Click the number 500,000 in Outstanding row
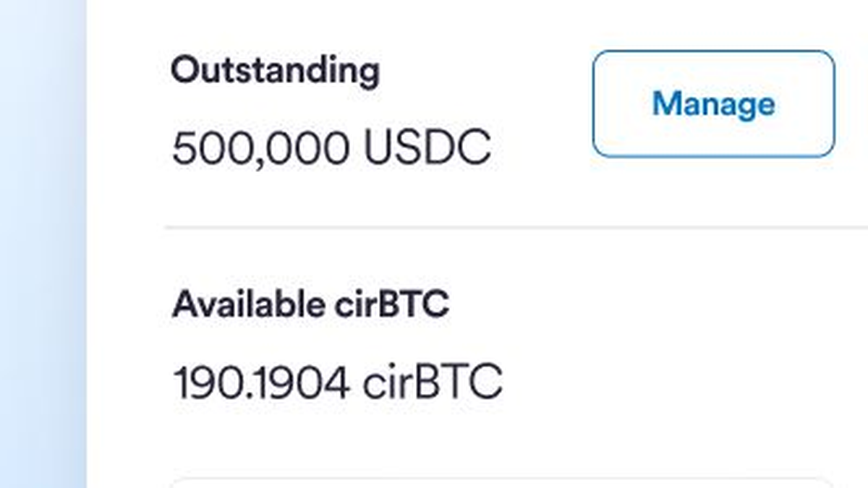This screenshot has height=488, width=868. [x=262, y=148]
